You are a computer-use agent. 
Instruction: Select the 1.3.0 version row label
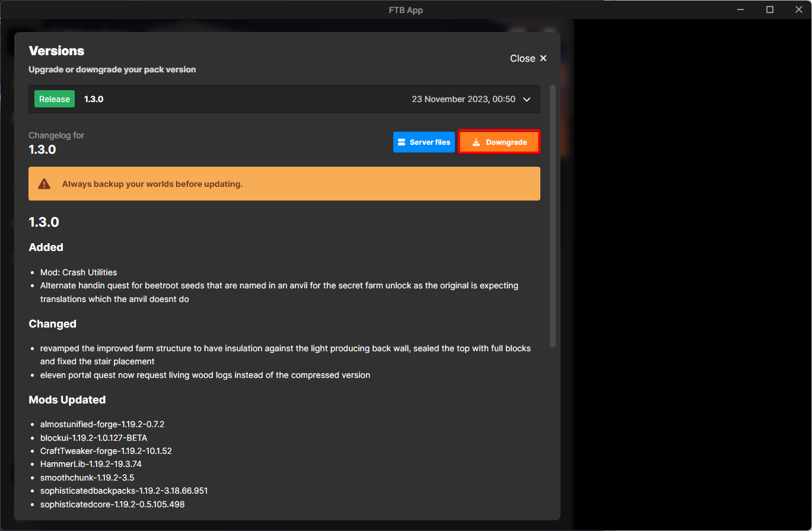point(94,99)
